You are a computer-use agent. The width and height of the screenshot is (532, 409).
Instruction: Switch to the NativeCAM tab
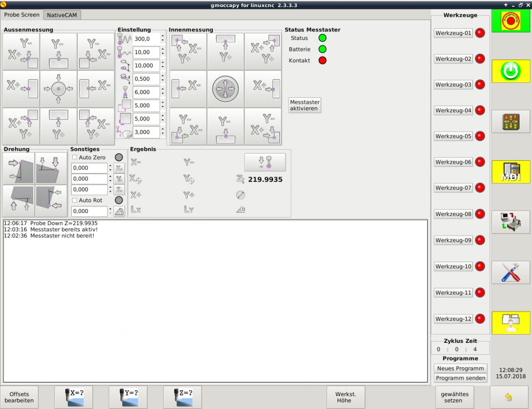62,15
